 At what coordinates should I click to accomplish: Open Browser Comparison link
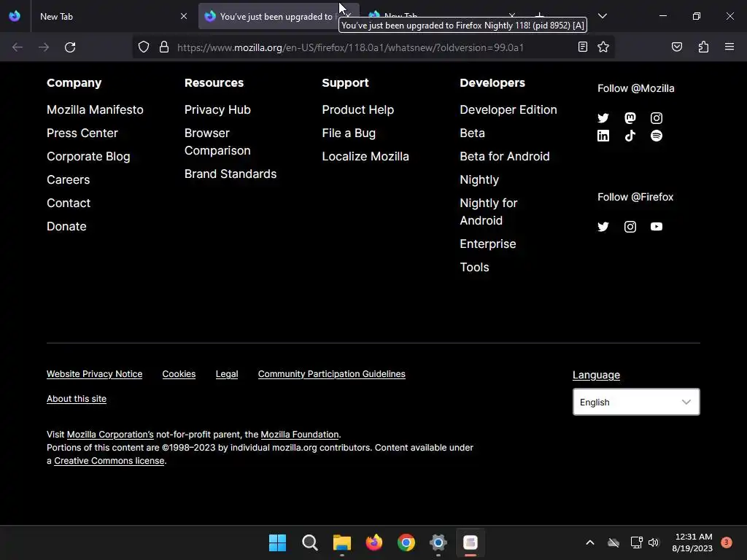tap(217, 141)
